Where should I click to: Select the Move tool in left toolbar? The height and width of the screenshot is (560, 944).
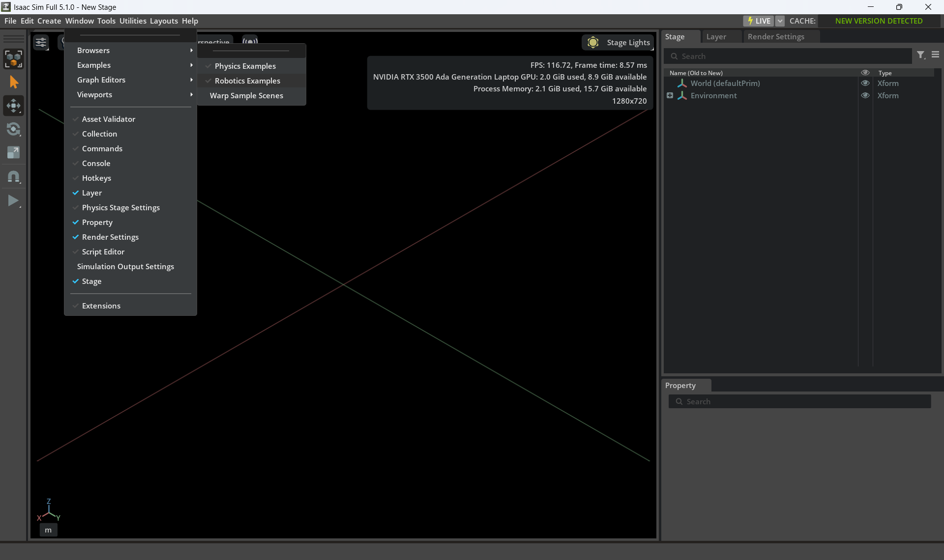(13, 106)
